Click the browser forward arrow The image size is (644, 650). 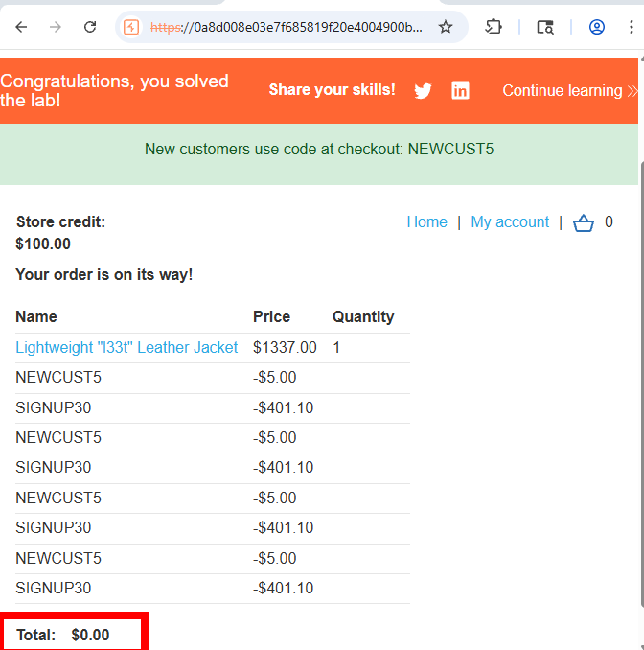pos(56,28)
